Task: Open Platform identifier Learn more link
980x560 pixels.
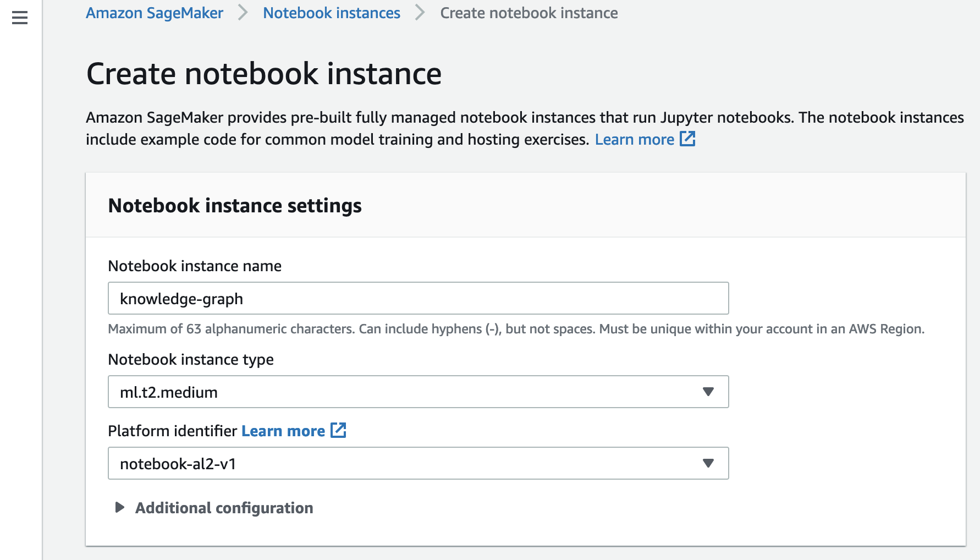Action: point(283,431)
